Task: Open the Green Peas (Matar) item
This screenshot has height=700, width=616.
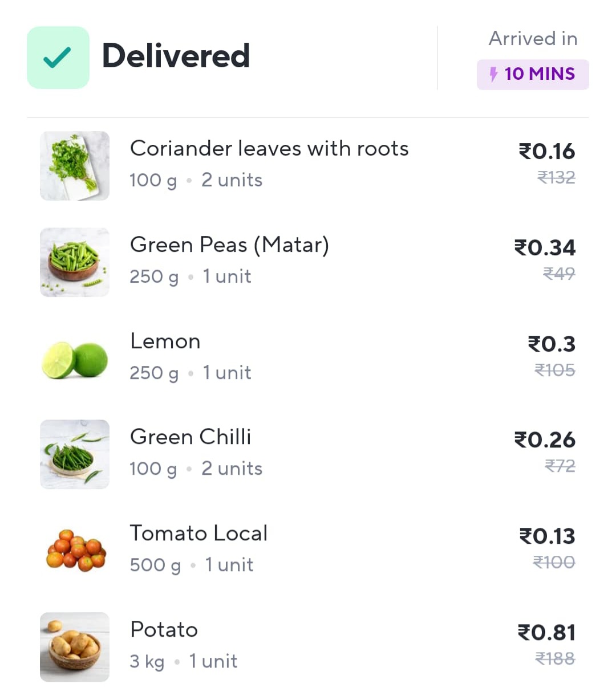Action: tap(229, 245)
